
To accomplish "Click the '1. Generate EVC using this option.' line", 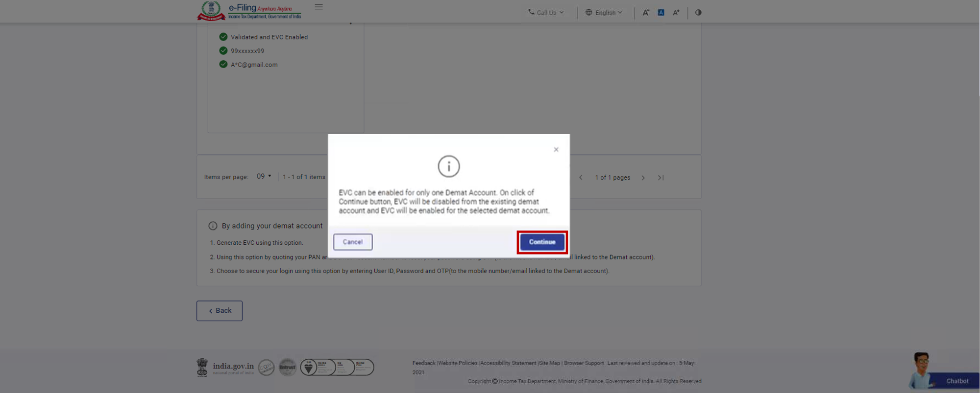I will pos(257,243).
